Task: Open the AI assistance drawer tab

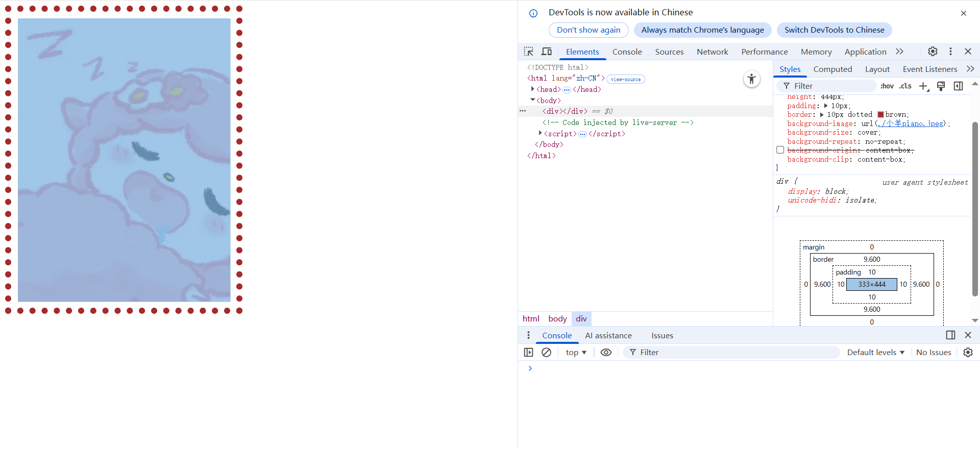Action: (x=608, y=336)
